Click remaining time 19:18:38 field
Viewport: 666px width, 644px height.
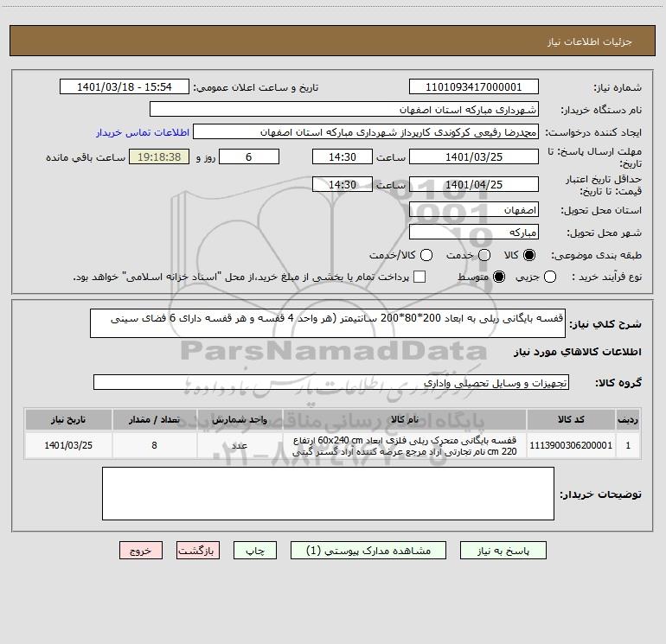tap(159, 156)
